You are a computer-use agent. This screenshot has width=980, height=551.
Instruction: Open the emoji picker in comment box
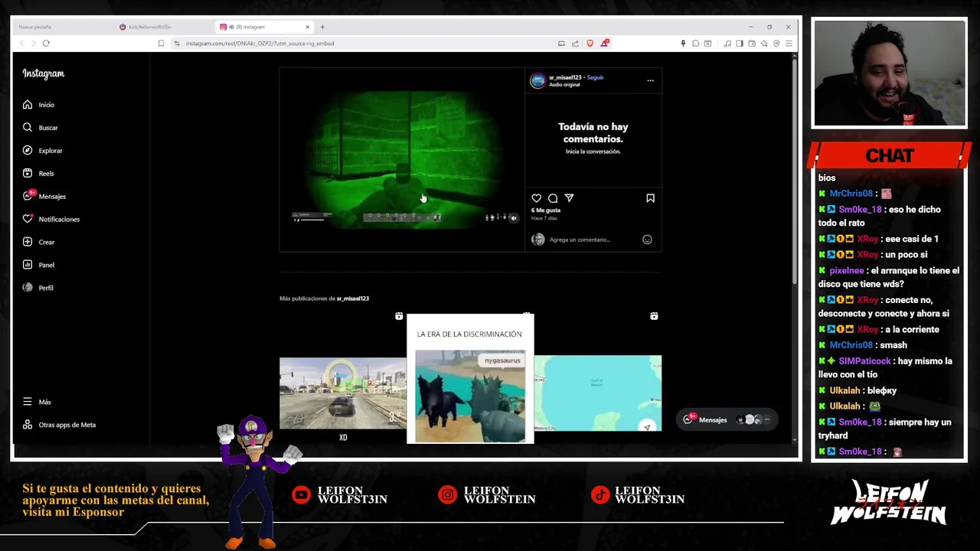[647, 240]
